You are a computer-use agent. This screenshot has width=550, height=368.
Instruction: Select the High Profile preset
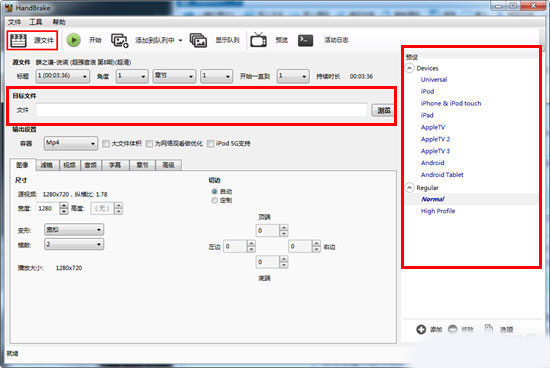pos(438,211)
